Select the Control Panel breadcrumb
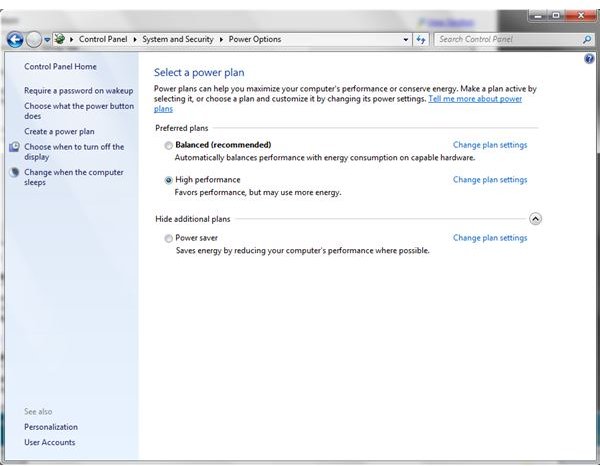 [103, 39]
